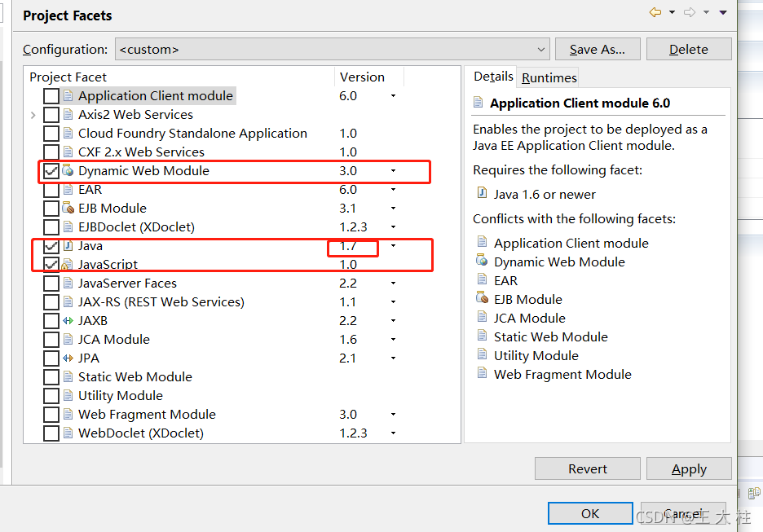
Task: Open Dynamic Web Module version dropdown
Action: tap(393, 171)
